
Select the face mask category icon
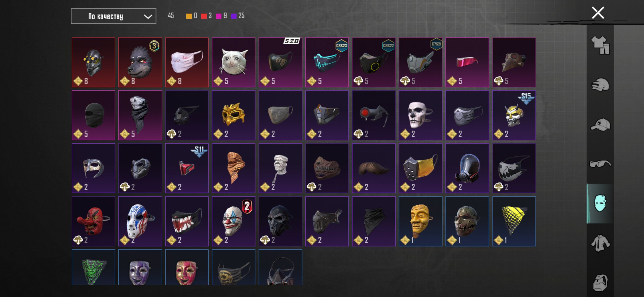click(x=600, y=204)
